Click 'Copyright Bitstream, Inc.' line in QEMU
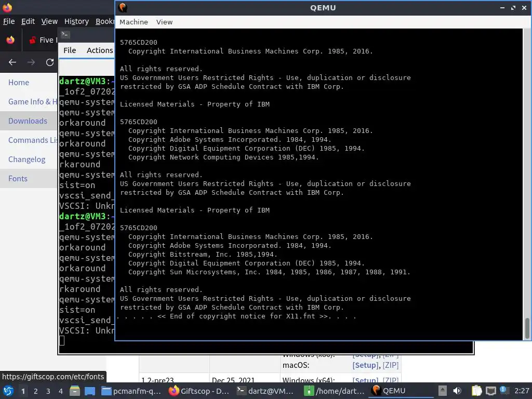The width and height of the screenshot is (532, 399). click(203, 255)
